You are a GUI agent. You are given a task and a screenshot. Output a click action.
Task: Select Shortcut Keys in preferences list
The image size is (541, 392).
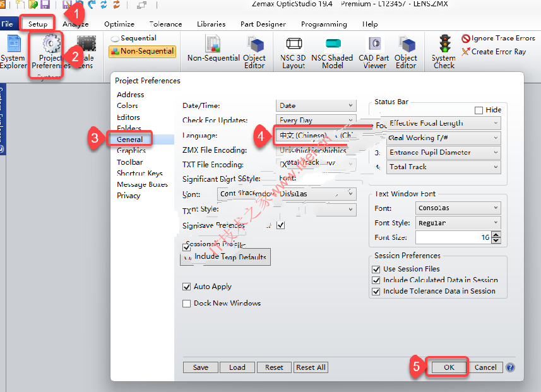pos(140,173)
